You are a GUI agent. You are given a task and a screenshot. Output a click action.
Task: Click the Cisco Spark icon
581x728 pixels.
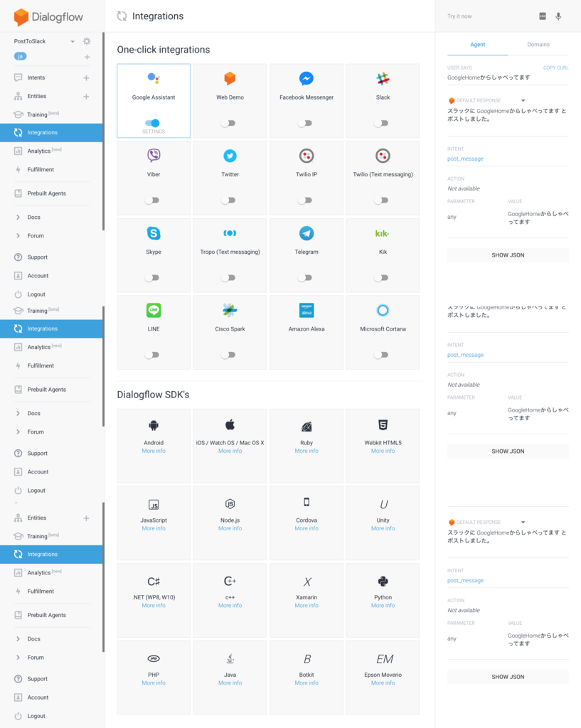[x=230, y=310]
